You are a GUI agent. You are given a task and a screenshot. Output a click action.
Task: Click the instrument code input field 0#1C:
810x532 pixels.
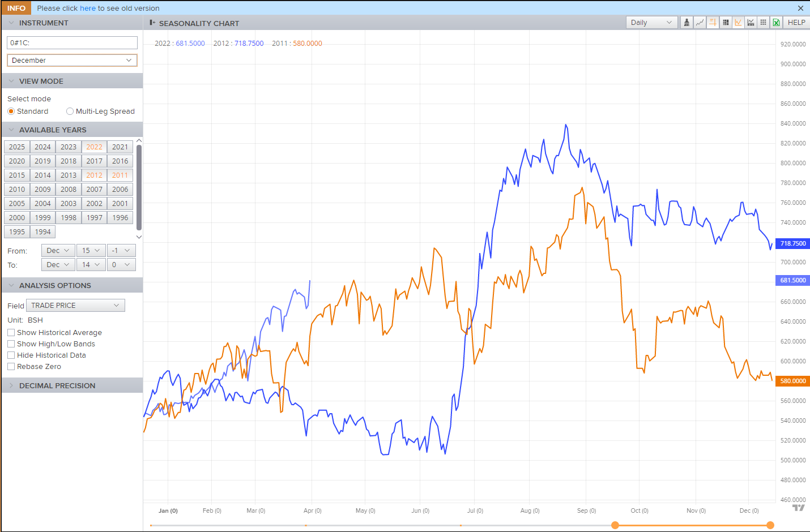(x=72, y=42)
